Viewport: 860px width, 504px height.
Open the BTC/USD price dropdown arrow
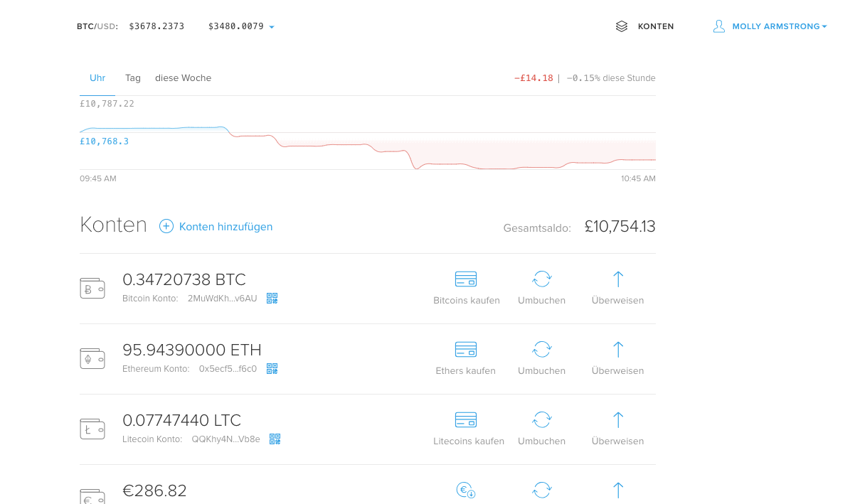[x=272, y=27]
